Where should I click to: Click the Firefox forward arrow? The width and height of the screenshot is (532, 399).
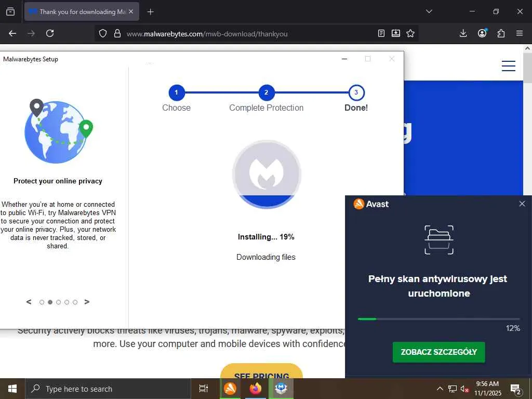(31, 33)
